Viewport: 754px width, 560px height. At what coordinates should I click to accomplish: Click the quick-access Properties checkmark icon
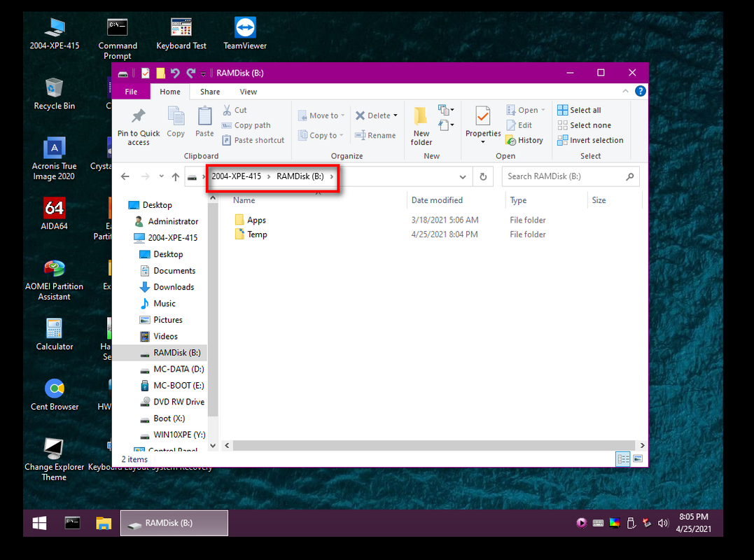pos(146,73)
